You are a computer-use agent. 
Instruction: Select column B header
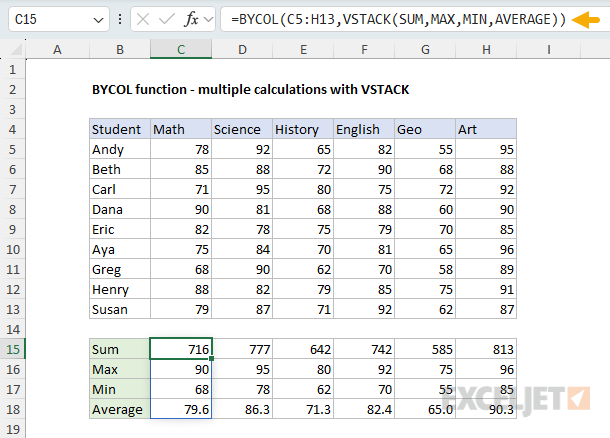(x=120, y=49)
